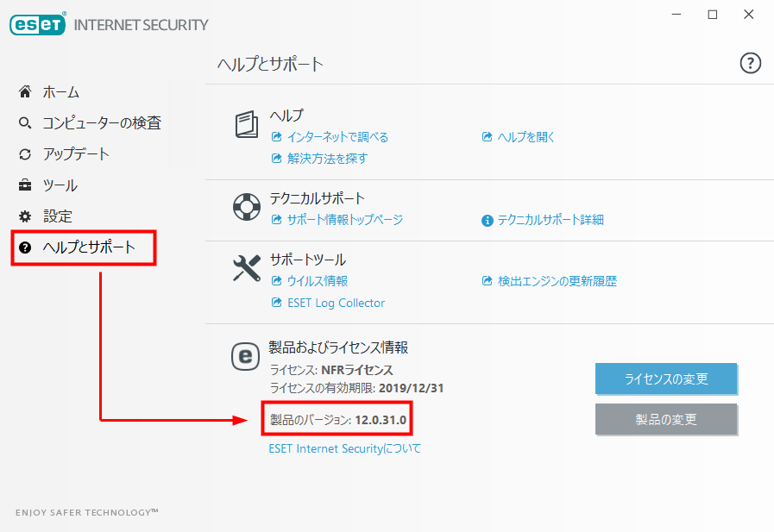Select the magnifier icon for コンピューターの検査
The width and height of the screenshot is (774, 532).
[x=25, y=122]
